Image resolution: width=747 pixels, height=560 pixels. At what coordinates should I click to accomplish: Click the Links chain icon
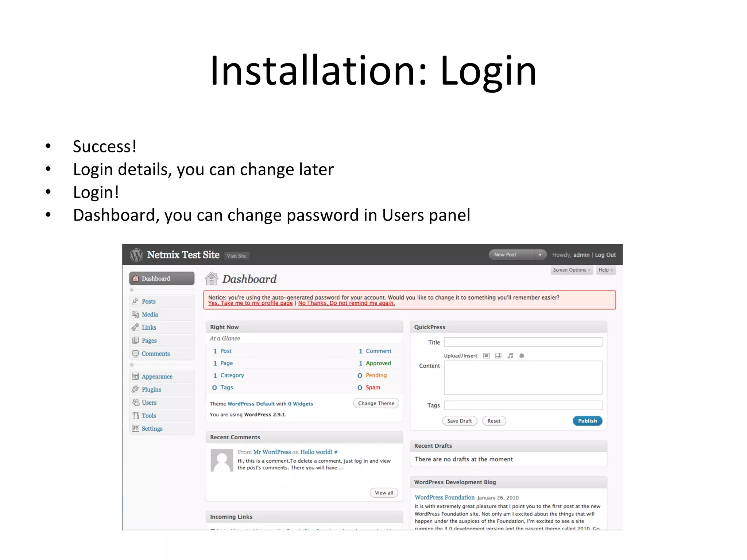[135, 327]
